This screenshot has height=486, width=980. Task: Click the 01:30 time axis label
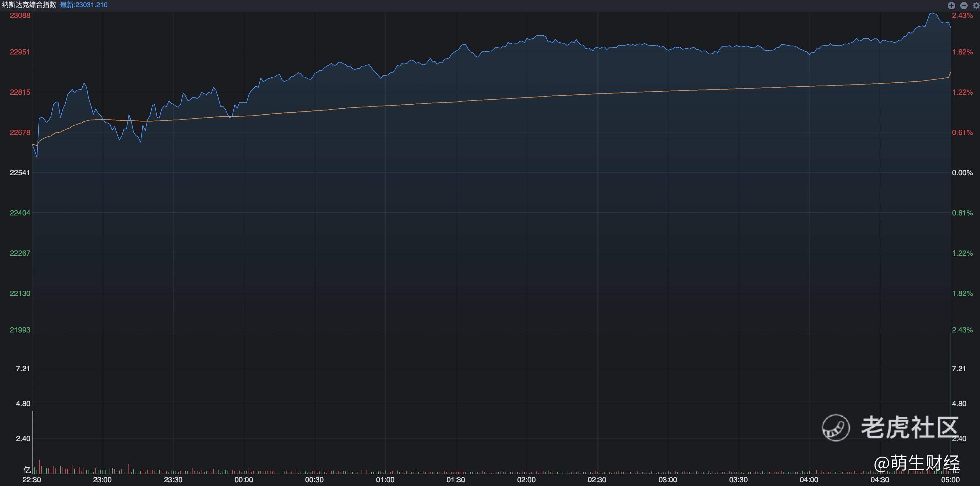tap(456, 479)
